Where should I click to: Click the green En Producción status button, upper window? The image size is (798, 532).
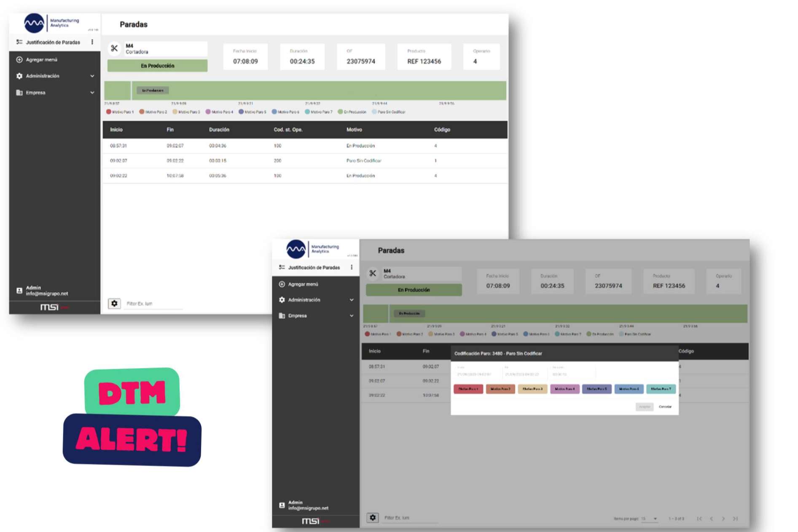point(157,66)
